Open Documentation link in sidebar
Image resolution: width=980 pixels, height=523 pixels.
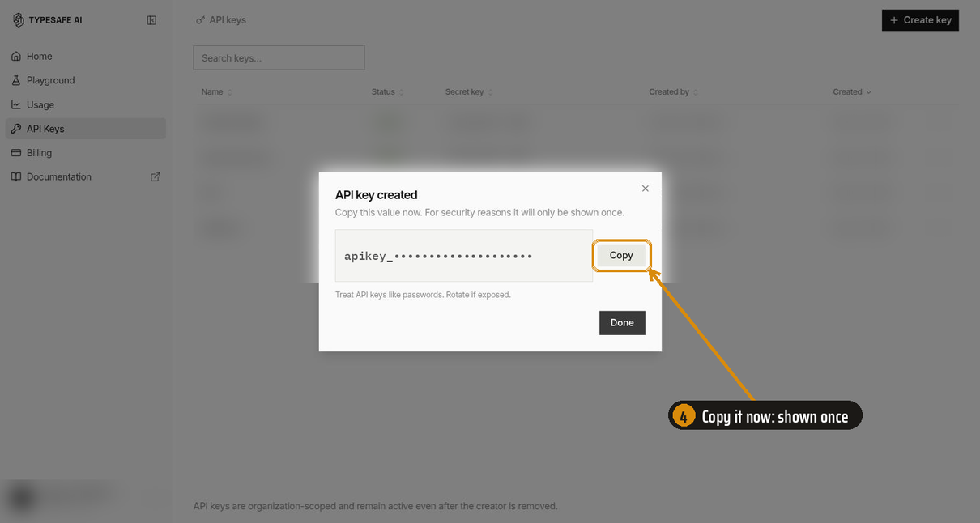coord(85,176)
